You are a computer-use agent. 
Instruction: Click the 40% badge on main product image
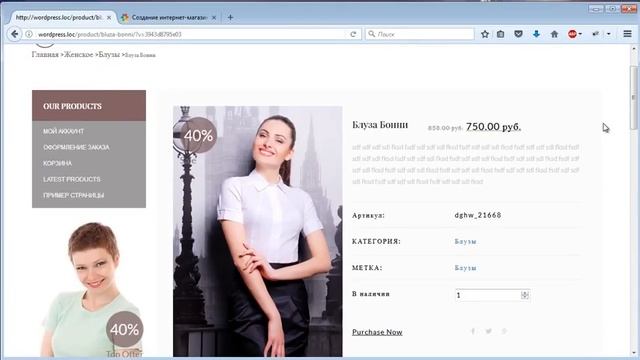(198, 135)
